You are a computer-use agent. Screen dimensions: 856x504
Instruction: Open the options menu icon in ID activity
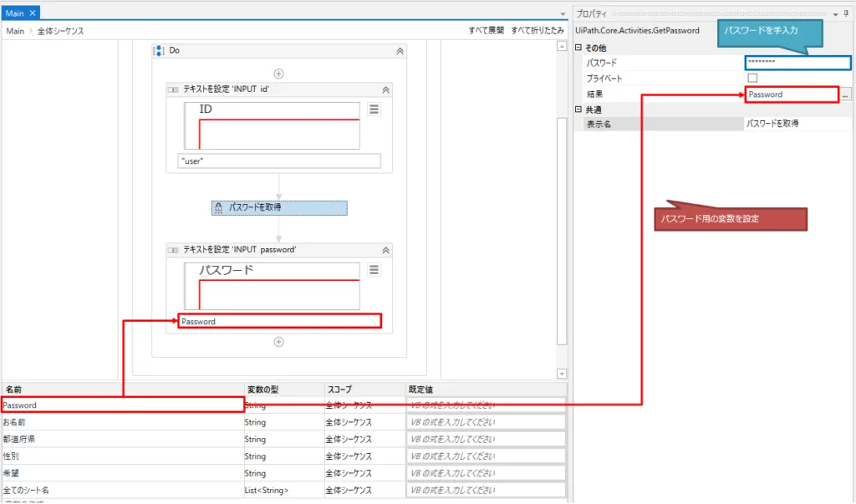point(374,109)
